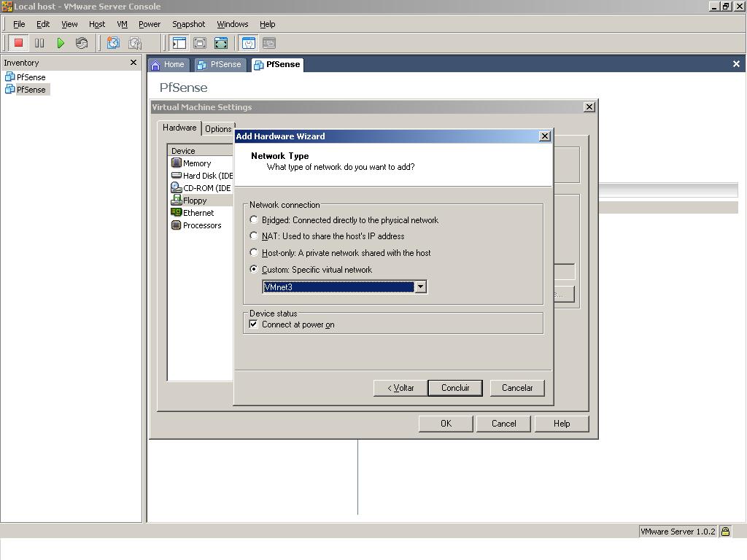This screenshot has width=747, height=560.
Task: Click the lock icon in the status bar
Action: click(x=725, y=531)
